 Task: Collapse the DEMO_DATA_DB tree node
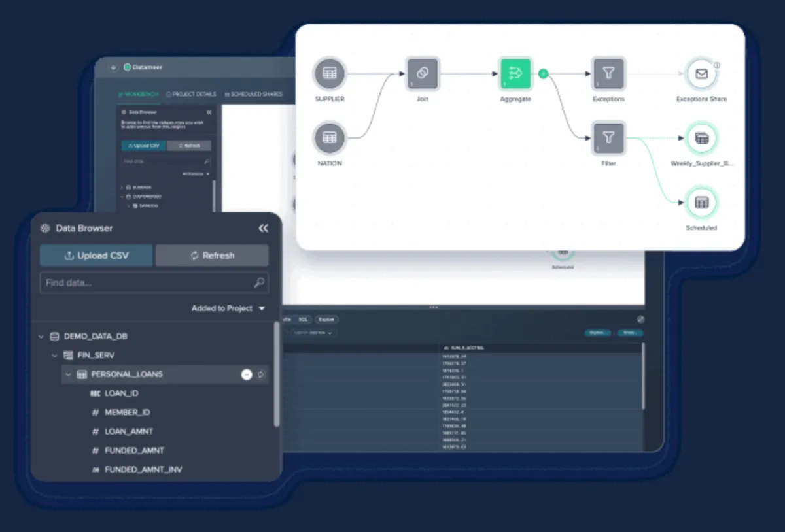tap(41, 337)
